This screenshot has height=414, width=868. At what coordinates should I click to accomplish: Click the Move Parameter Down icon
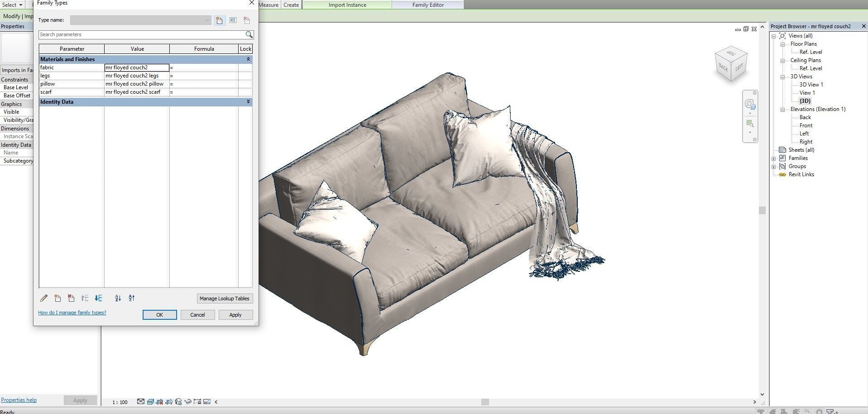point(98,298)
